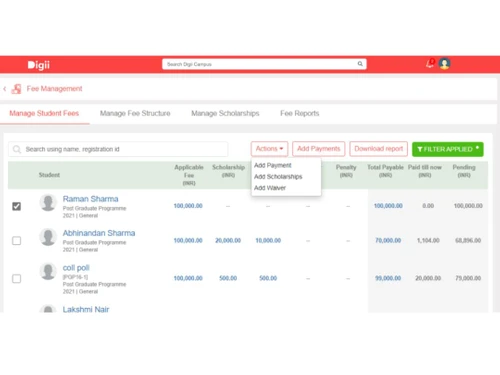Click Abhinandan Sharma's avatar picture

48,237
